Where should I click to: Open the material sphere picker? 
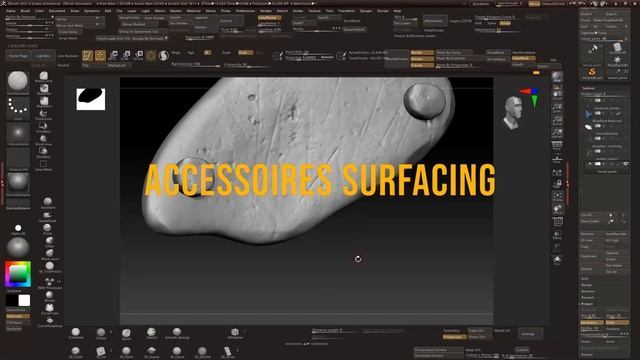(x=18, y=184)
